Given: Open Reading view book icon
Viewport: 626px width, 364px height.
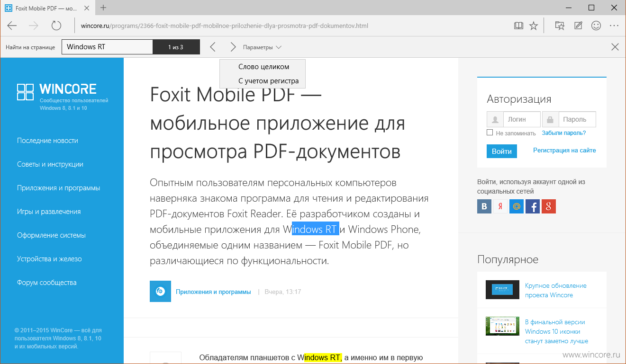Looking at the screenshot, I should pyautogui.click(x=518, y=26).
